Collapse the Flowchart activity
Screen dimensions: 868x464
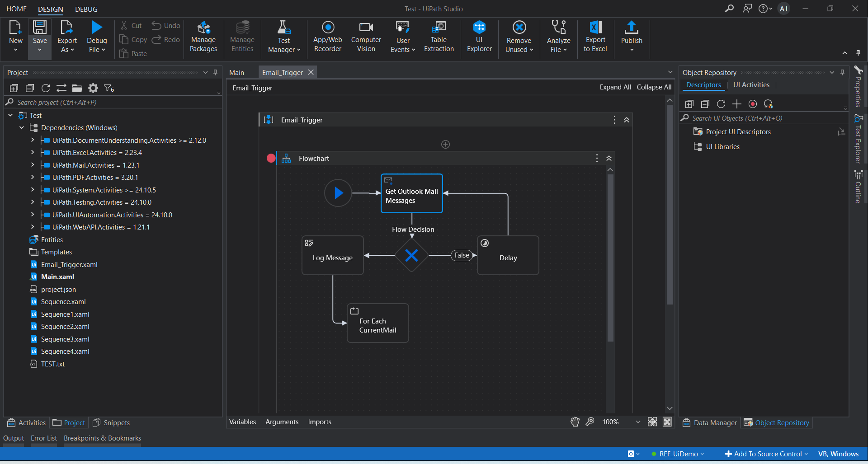pyautogui.click(x=609, y=158)
